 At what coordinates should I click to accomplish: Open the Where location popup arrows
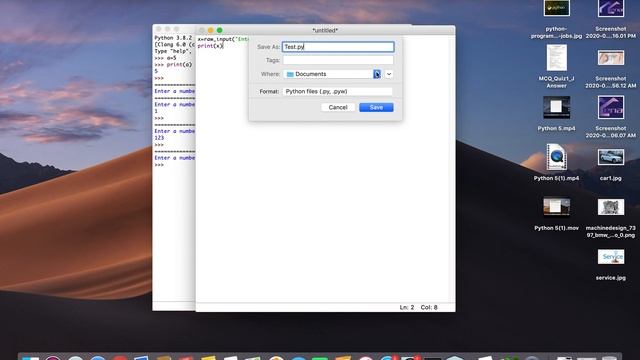[x=377, y=74]
